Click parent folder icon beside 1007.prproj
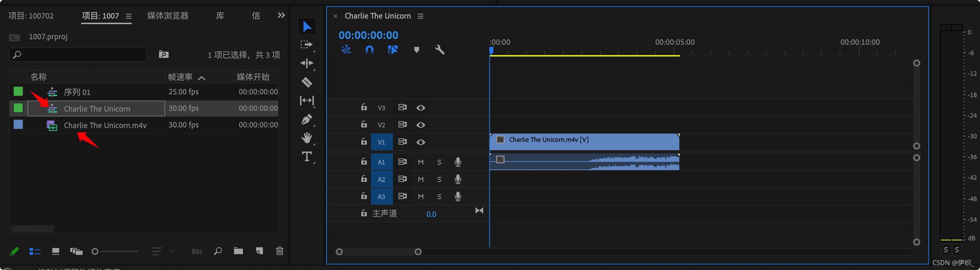The image size is (980, 270). [x=14, y=37]
